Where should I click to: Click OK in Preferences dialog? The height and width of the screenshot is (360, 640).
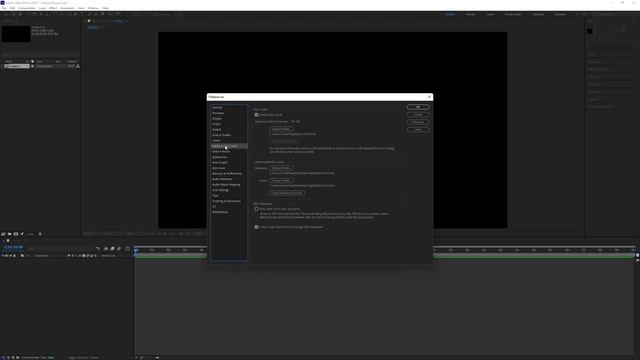point(418,107)
